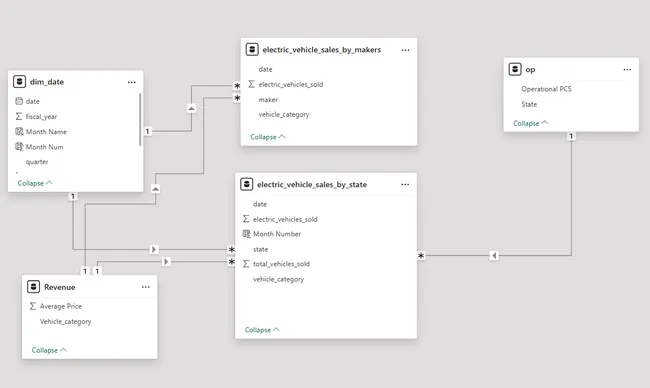The height and width of the screenshot is (388, 650).
Task: Click the dim_date table field list scrollbar
Action: coord(140,119)
